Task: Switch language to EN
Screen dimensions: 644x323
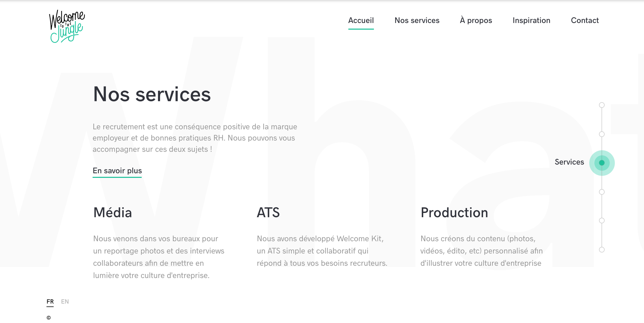Action: click(x=65, y=302)
